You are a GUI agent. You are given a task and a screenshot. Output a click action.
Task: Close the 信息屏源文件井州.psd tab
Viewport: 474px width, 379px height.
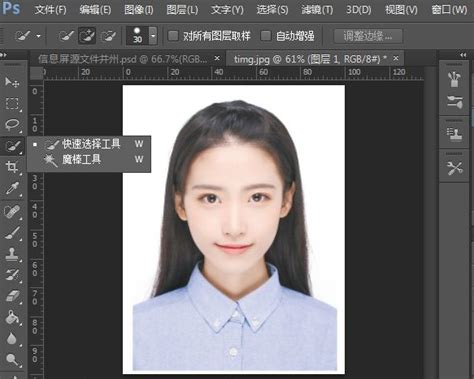(x=217, y=58)
